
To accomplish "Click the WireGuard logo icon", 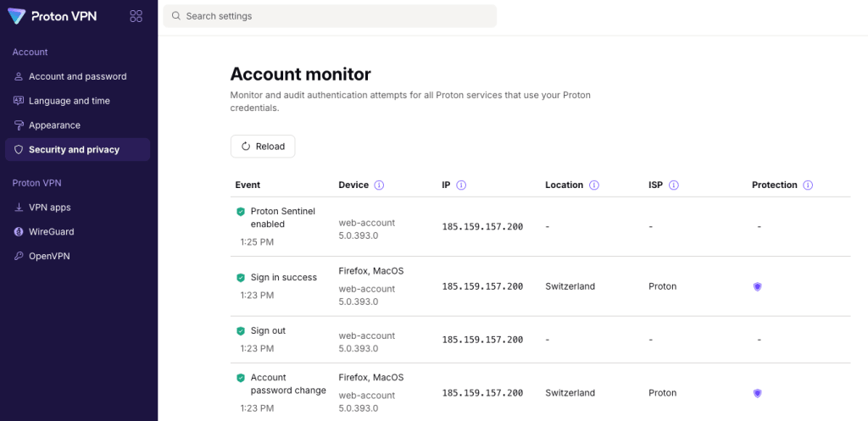I will click(19, 232).
